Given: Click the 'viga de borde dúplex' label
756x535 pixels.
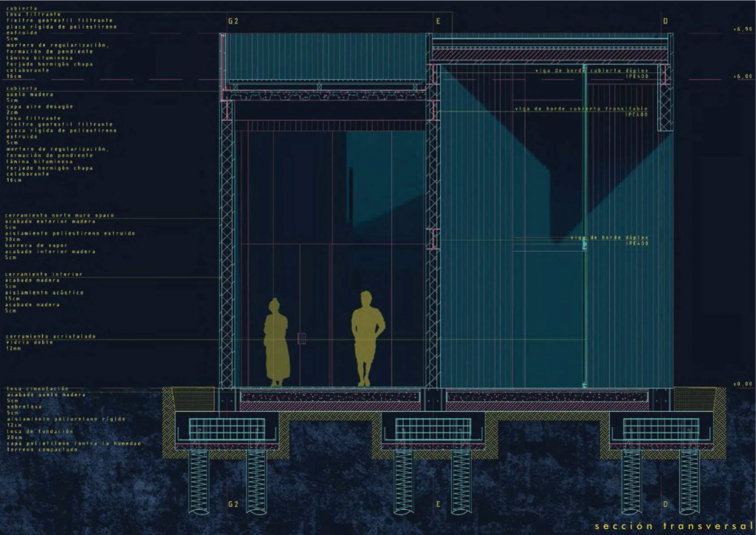Looking at the screenshot, I should (x=608, y=238).
